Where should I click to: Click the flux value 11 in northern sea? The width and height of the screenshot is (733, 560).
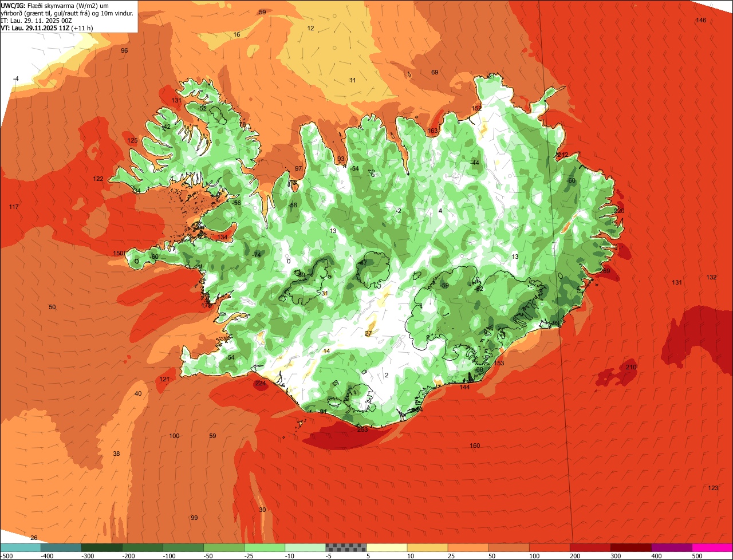pyautogui.click(x=353, y=80)
